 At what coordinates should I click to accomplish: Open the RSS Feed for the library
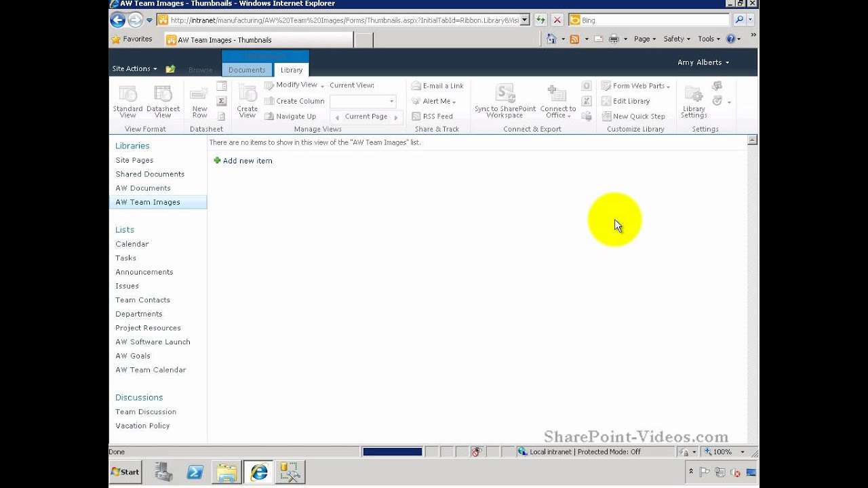[x=433, y=116]
